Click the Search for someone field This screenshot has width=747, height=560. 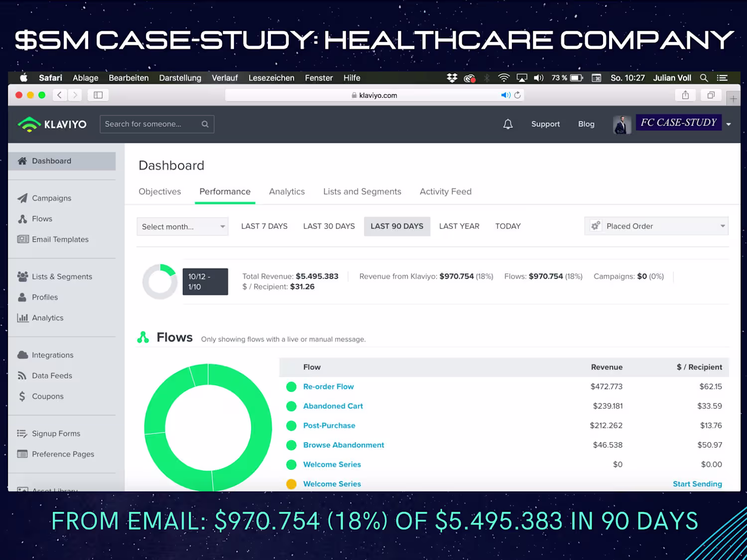click(x=157, y=124)
